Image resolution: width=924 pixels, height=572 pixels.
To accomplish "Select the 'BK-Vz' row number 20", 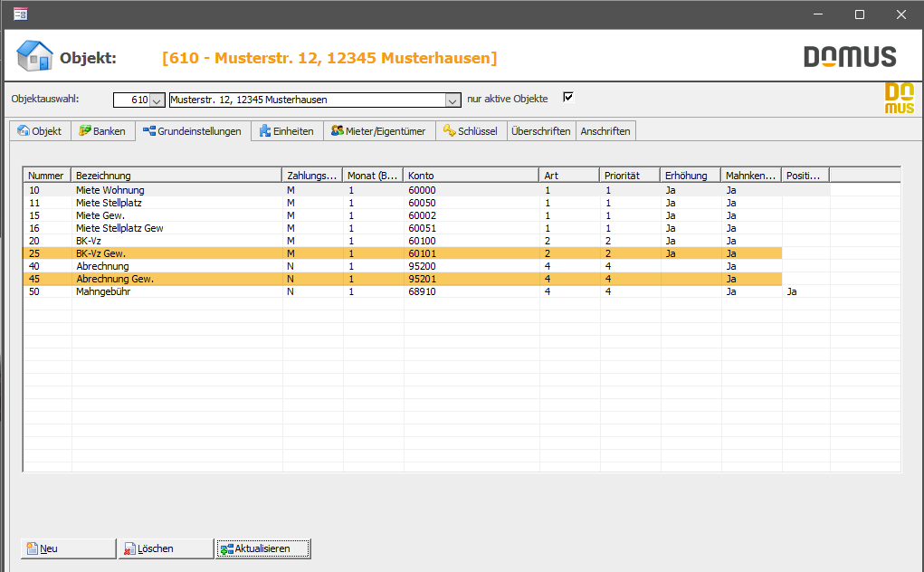I will 426,241.
